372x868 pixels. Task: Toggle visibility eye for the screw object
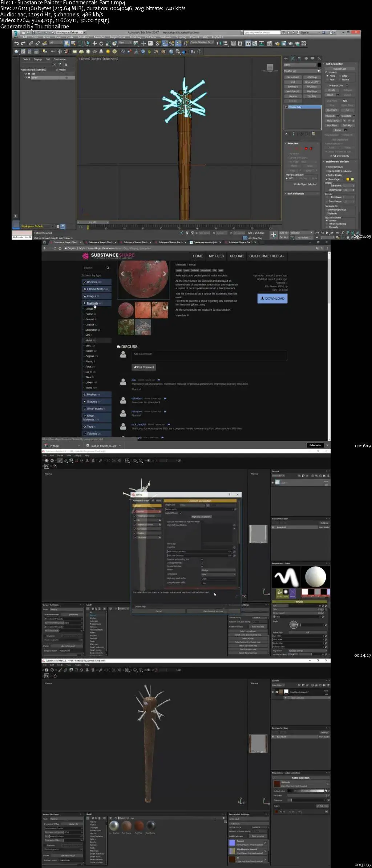click(26, 77)
